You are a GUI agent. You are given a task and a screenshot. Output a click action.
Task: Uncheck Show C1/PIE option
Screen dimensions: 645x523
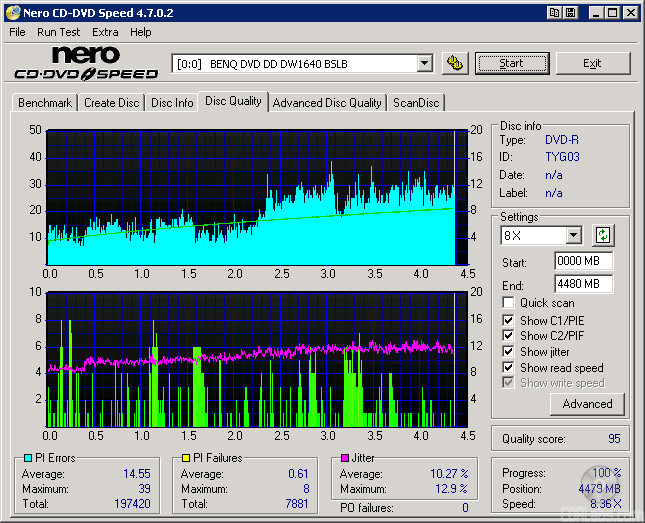[509, 320]
